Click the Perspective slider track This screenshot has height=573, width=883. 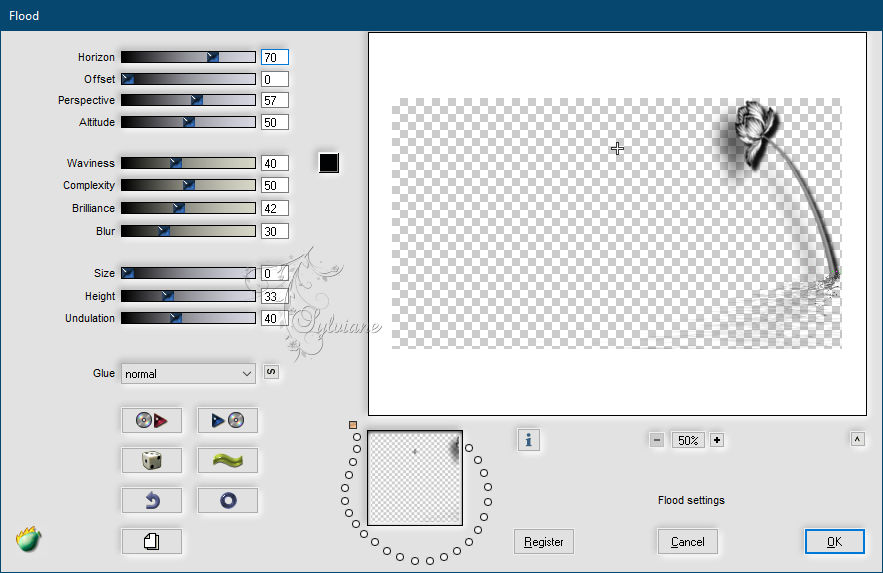click(x=188, y=100)
